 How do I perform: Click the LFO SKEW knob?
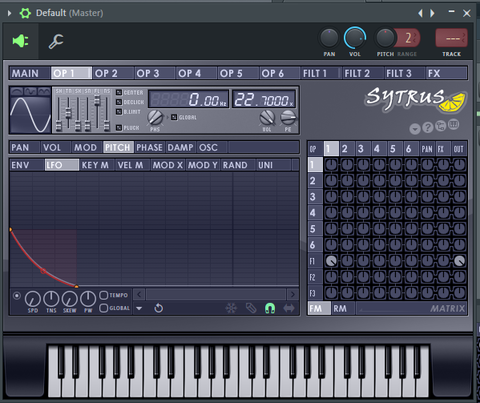(x=70, y=299)
